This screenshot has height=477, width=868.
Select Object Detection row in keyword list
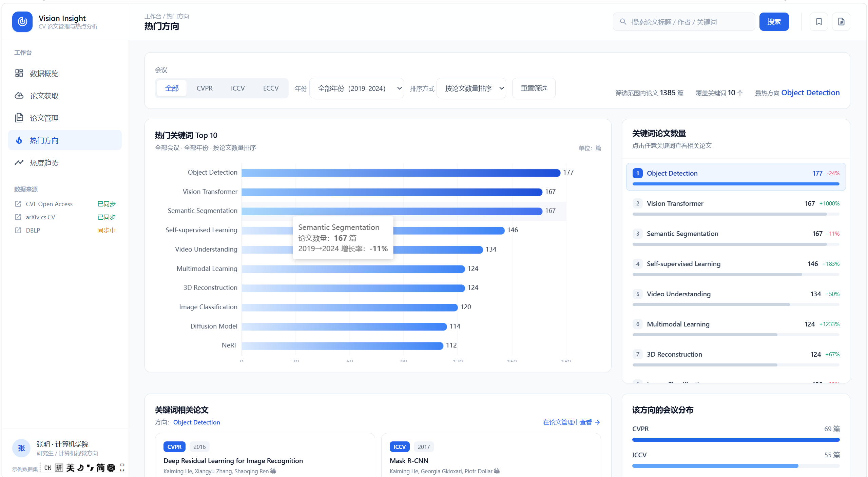736,177
